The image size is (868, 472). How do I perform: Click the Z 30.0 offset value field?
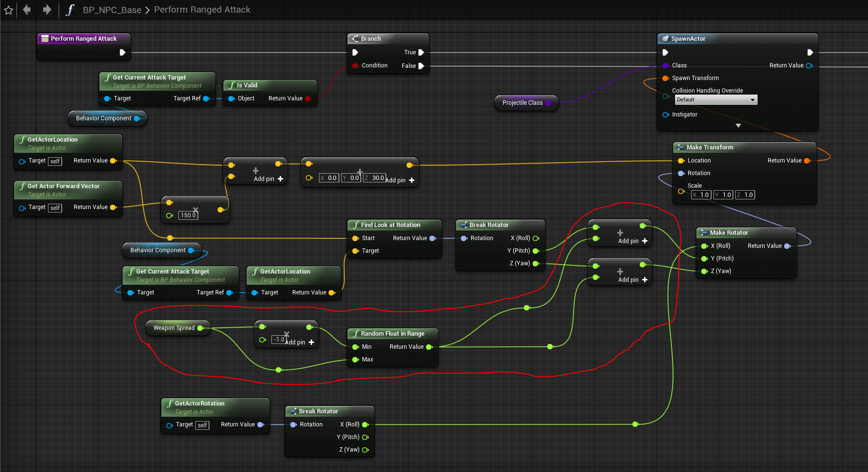(378, 178)
